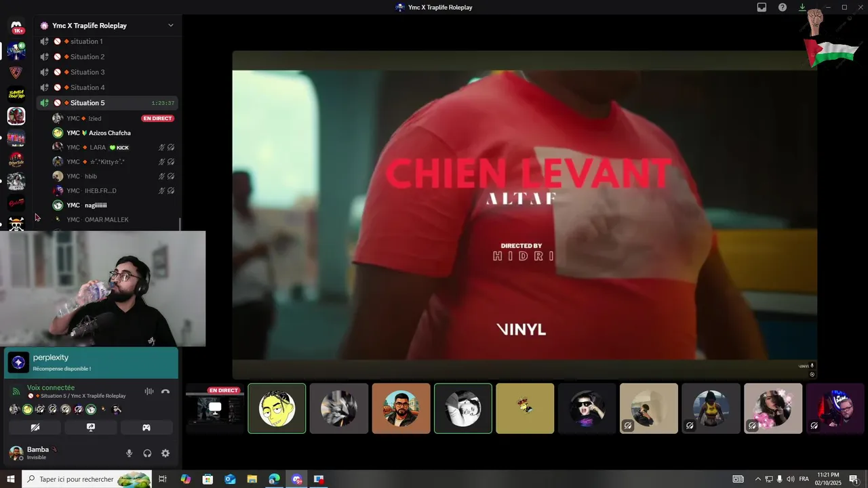868x488 pixels.
Task: Select the olive-colored participant tile
Action: point(525,409)
